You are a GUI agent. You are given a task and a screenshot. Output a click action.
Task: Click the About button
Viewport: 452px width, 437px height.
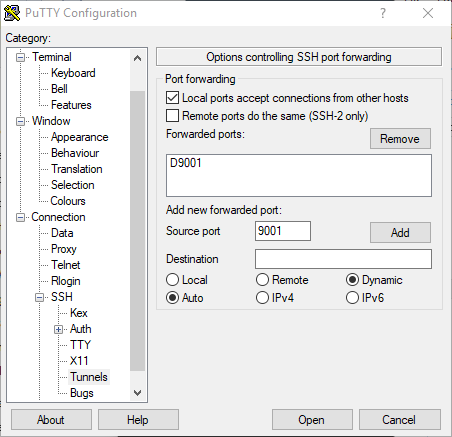click(51, 420)
